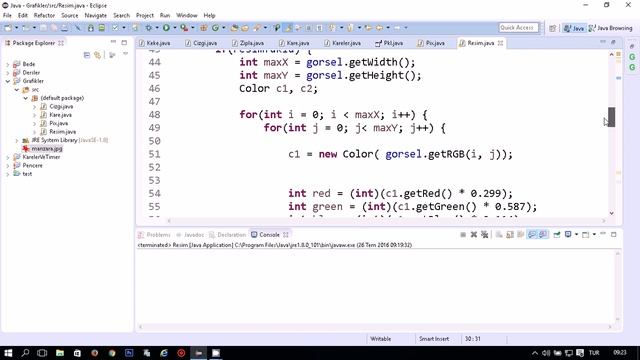640x360 pixels.
Task: Click the editor scroll down arrow
Action: pyautogui.click(x=611, y=213)
